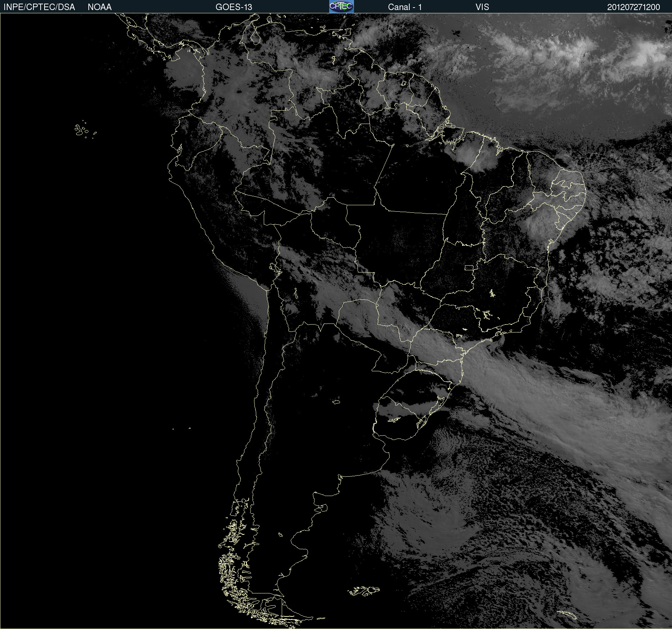Click the GOES-13 satellite label
672x629 pixels.
click(x=234, y=7)
